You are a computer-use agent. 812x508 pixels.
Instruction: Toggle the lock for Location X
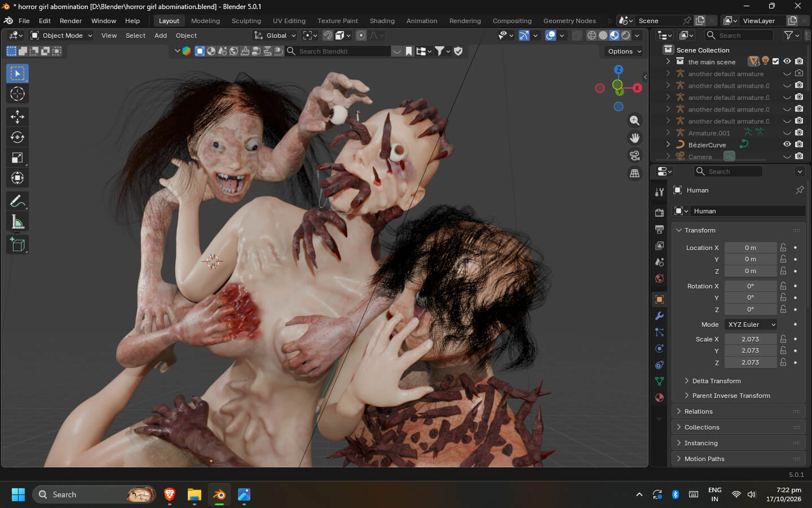click(783, 248)
